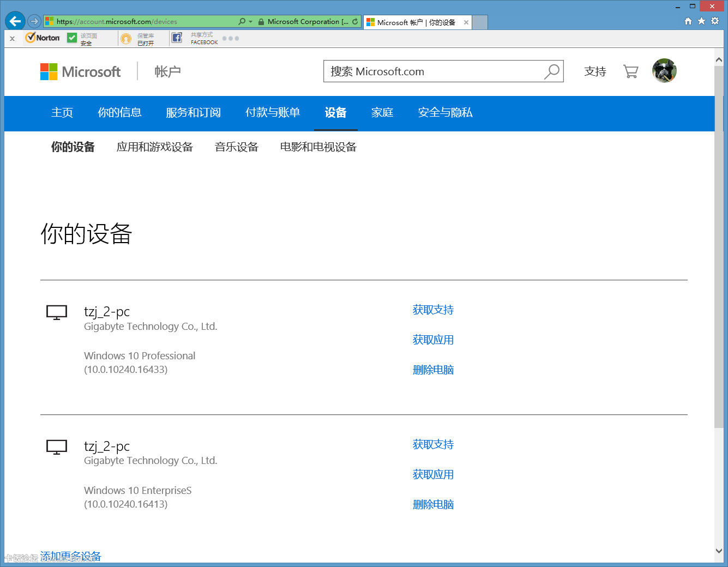Open the address bar search magnifier
The height and width of the screenshot is (567, 728).
point(242,22)
